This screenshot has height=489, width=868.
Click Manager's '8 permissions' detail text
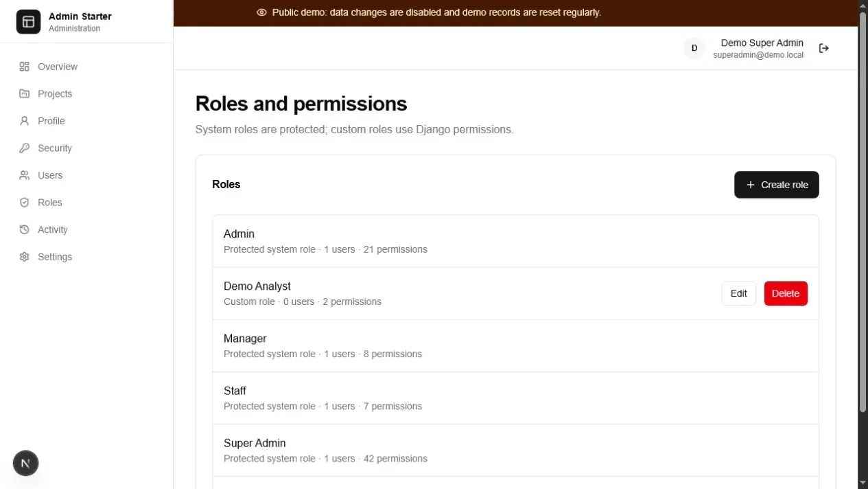(x=392, y=354)
